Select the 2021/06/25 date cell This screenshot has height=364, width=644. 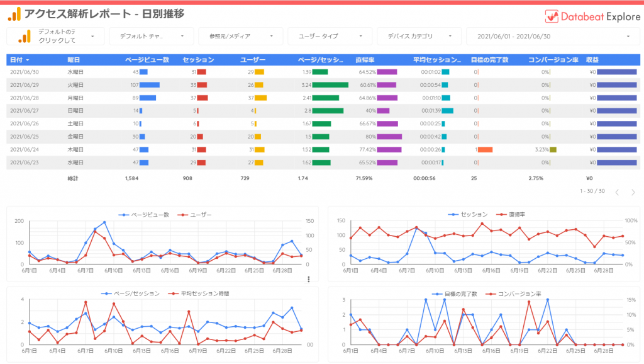tap(25, 137)
